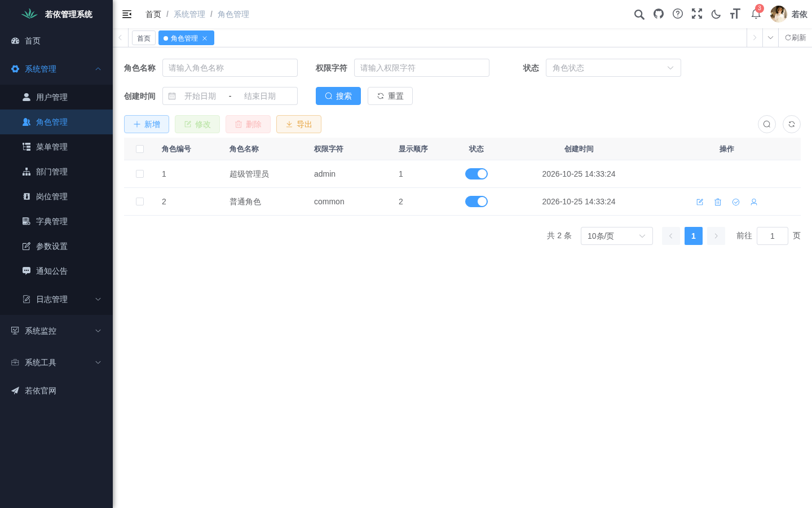812x508 pixels.
Task: Switch to dark mode moon icon
Action: coord(716,14)
